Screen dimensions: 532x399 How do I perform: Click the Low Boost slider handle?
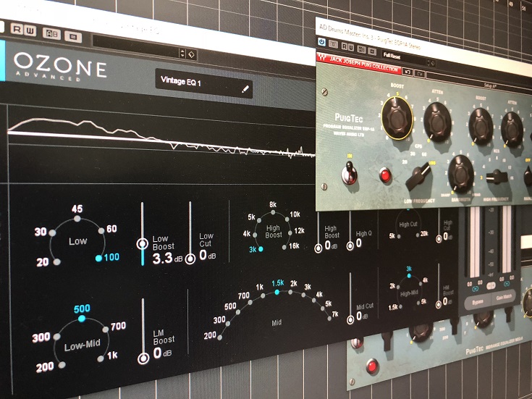142,243
